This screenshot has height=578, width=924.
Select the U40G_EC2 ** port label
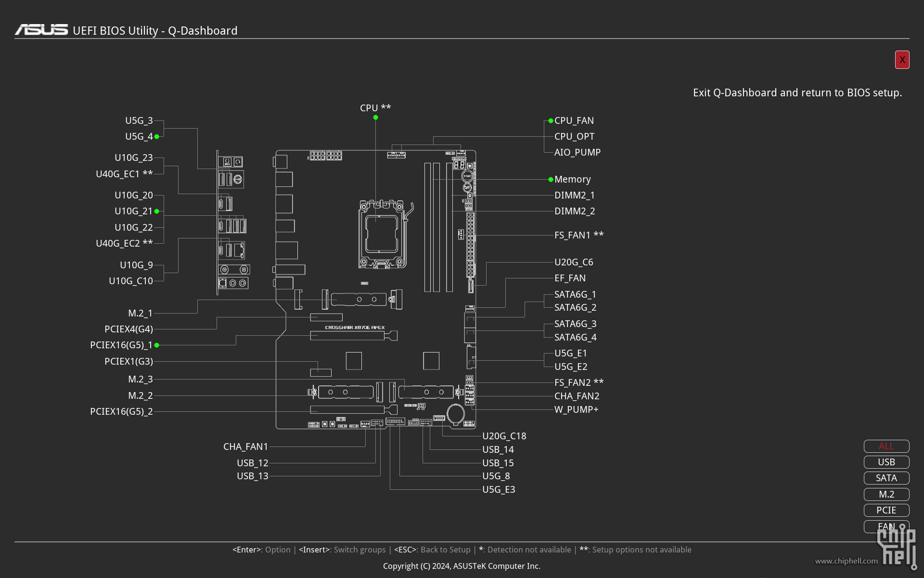tap(124, 243)
